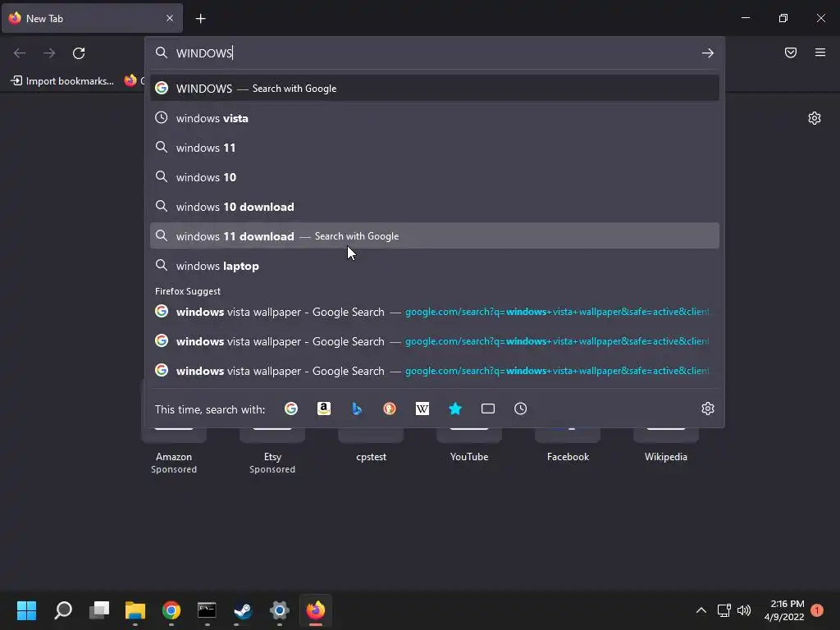Go forward one page
This screenshot has height=630, width=840.
pos(49,53)
